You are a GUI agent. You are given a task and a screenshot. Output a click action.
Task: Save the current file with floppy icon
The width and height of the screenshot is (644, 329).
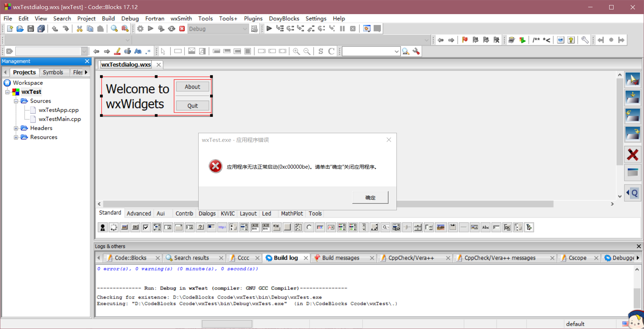point(31,29)
